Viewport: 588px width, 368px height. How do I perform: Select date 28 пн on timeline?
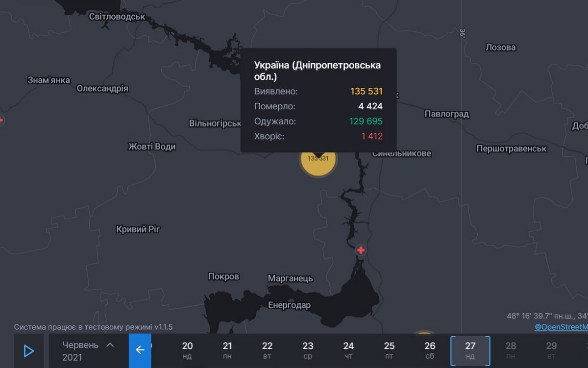tap(511, 351)
